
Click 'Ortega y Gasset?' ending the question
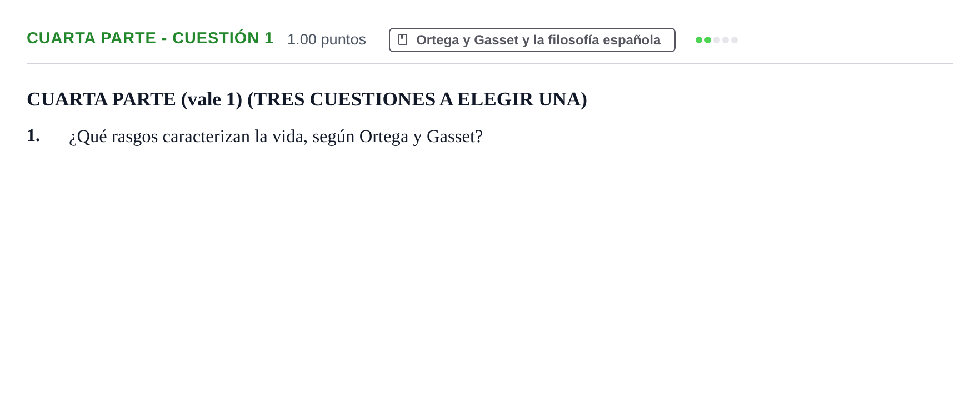[x=421, y=137]
